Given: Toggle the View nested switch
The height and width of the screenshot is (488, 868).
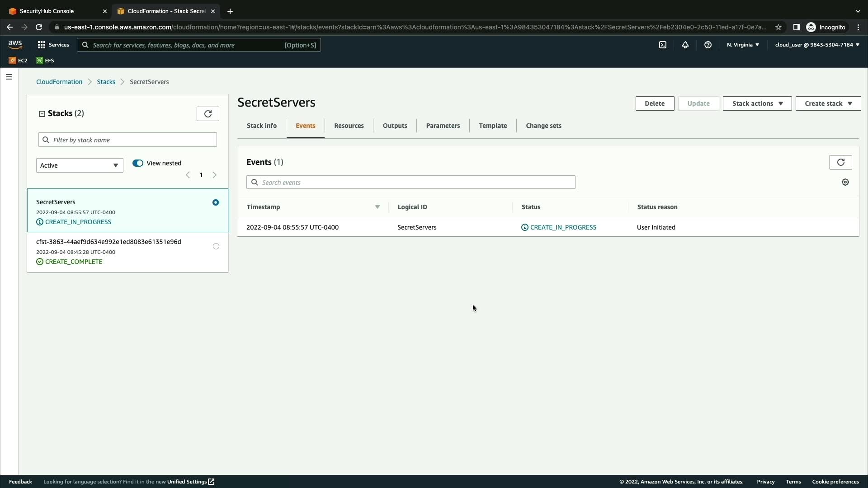Looking at the screenshot, I should tap(138, 163).
